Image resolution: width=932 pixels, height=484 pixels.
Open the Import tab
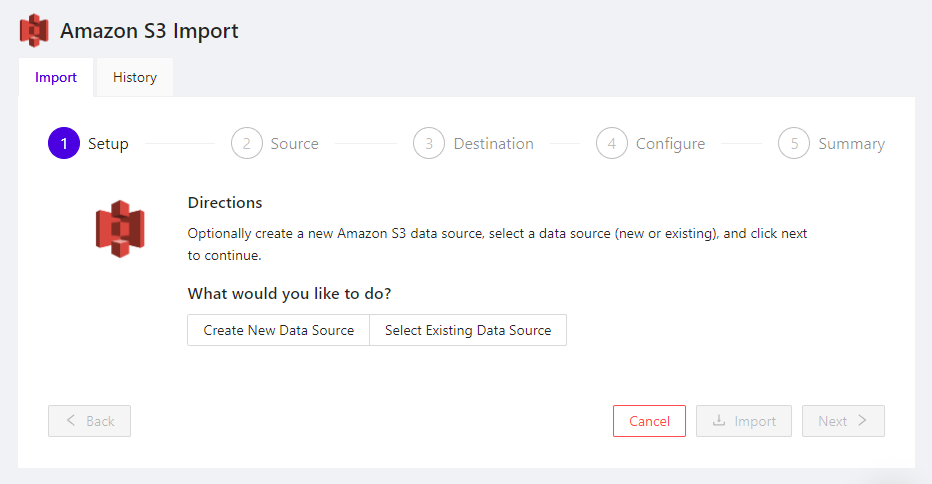(x=56, y=77)
